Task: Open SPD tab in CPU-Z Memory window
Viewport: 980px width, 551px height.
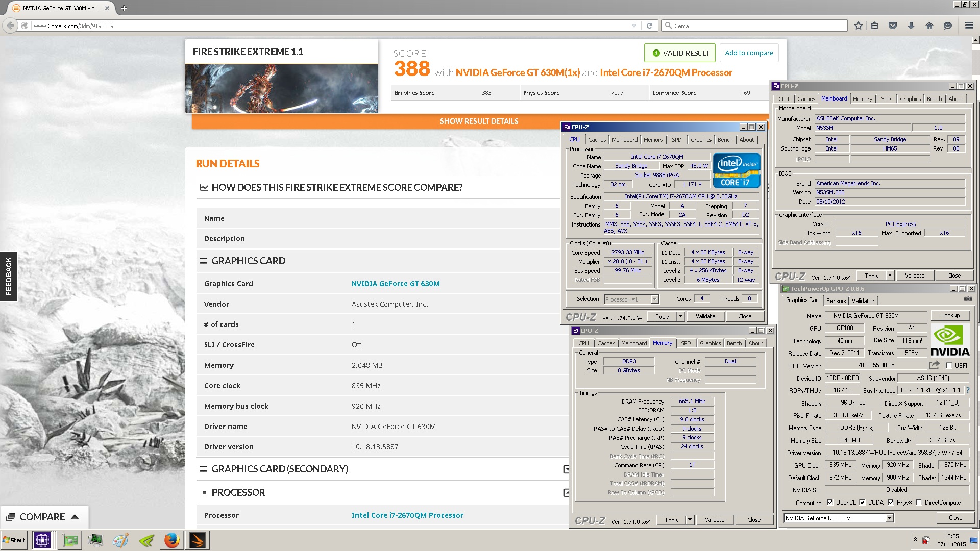Action: click(686, 343)
